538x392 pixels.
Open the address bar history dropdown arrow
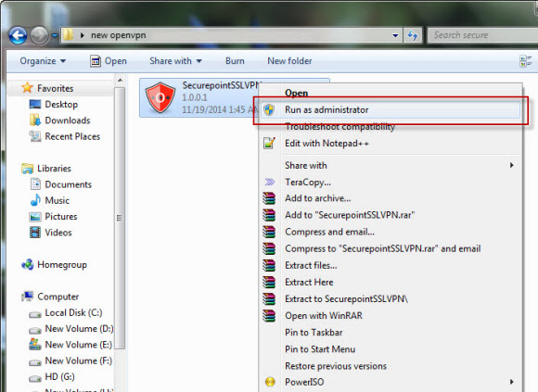395,35
